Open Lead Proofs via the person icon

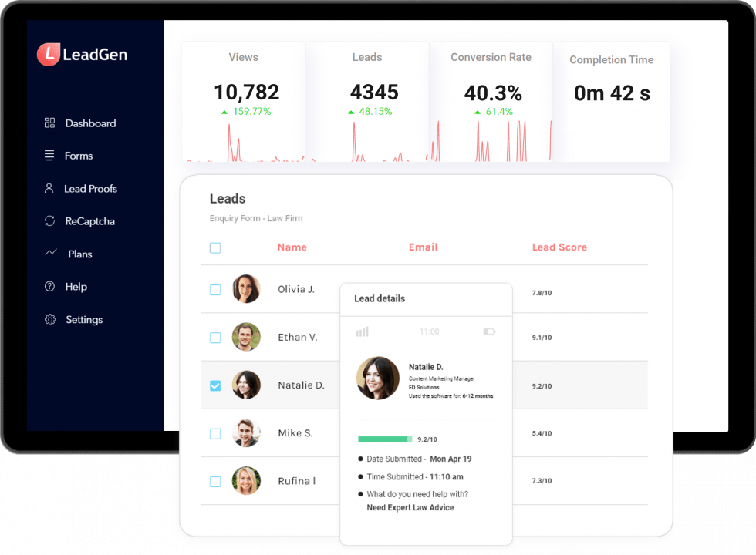[x=49, y=188]
